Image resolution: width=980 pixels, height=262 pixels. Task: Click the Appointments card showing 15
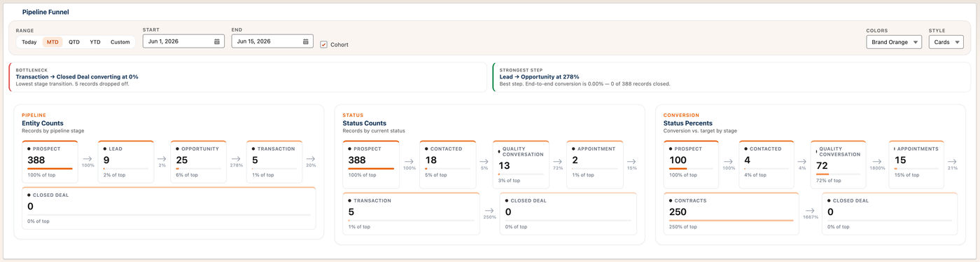pos(916,165)
